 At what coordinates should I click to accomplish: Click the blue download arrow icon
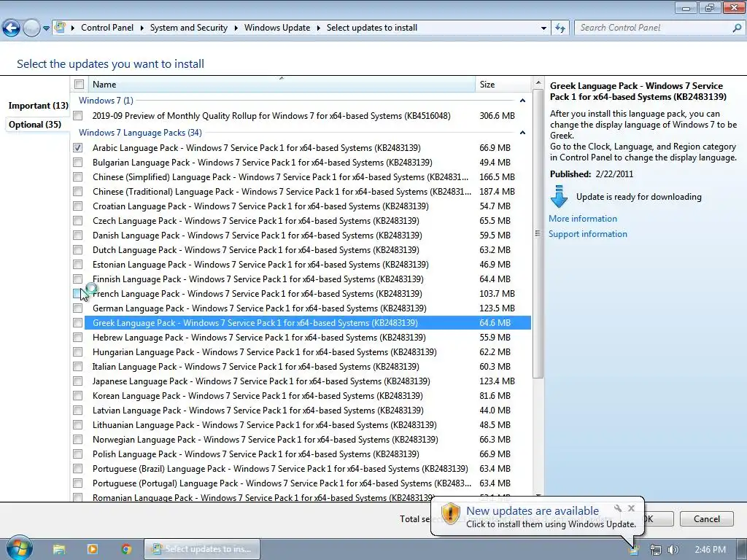[x=559, y=196]
